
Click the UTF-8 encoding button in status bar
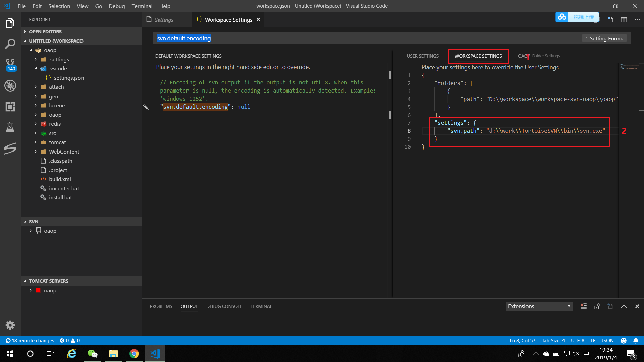coord(577,340)
